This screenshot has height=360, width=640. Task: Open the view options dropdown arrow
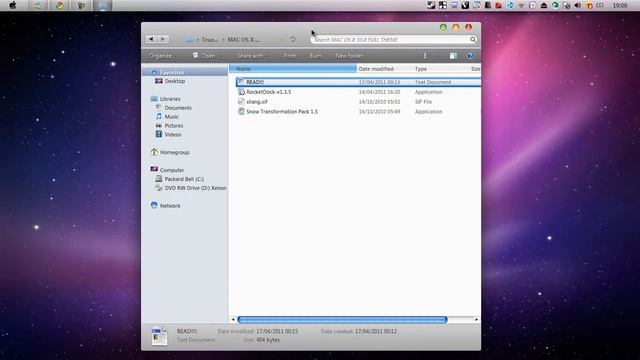tap(437, 56)
